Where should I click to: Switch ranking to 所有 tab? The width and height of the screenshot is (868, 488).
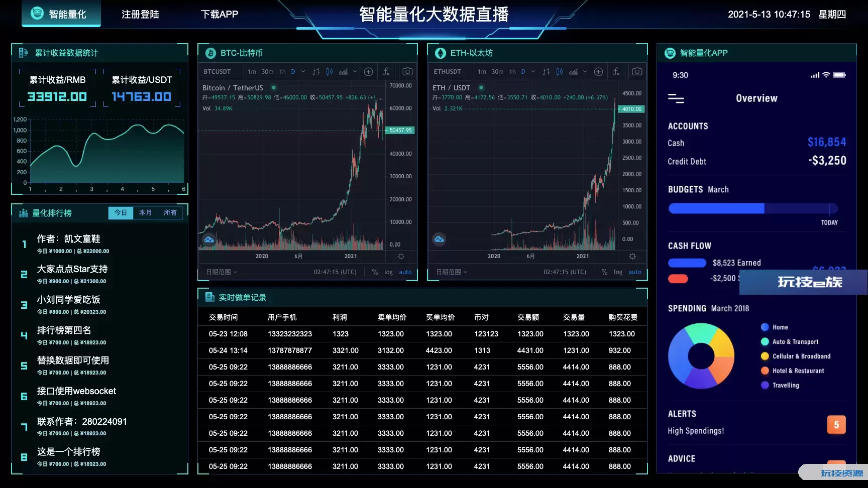[170, 213]
